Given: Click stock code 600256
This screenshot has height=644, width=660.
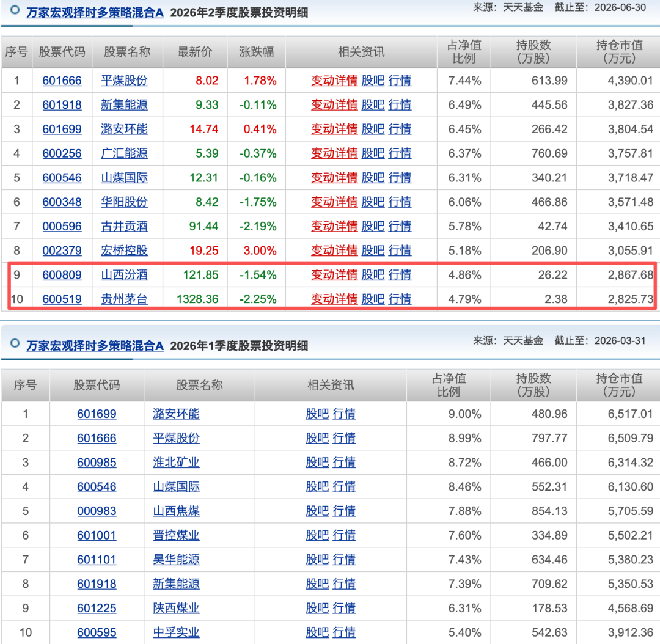Looking at the screenshot, I should (62, 153).
